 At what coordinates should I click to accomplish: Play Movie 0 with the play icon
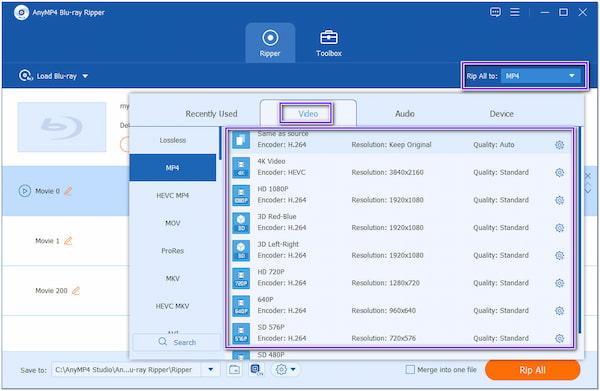(24, 191)
